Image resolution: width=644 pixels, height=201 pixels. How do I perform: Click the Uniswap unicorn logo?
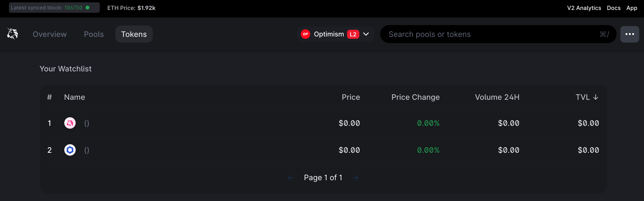(x=13, y=34)
